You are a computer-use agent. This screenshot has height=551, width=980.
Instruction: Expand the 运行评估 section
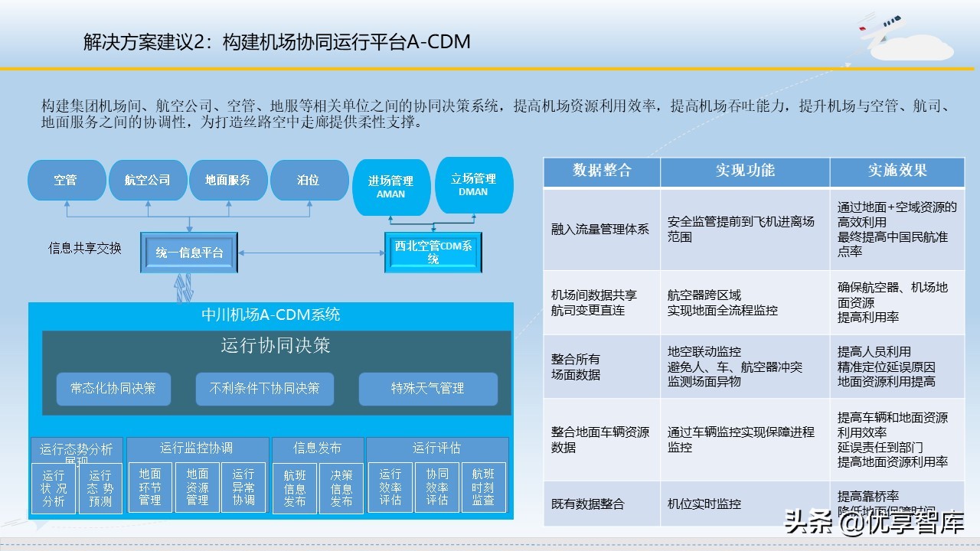point(436,448)
